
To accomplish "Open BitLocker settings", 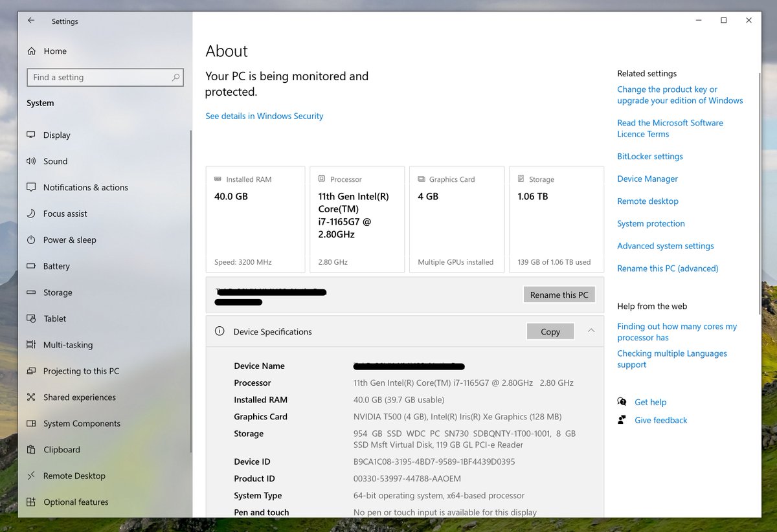I will coord(650,157).
